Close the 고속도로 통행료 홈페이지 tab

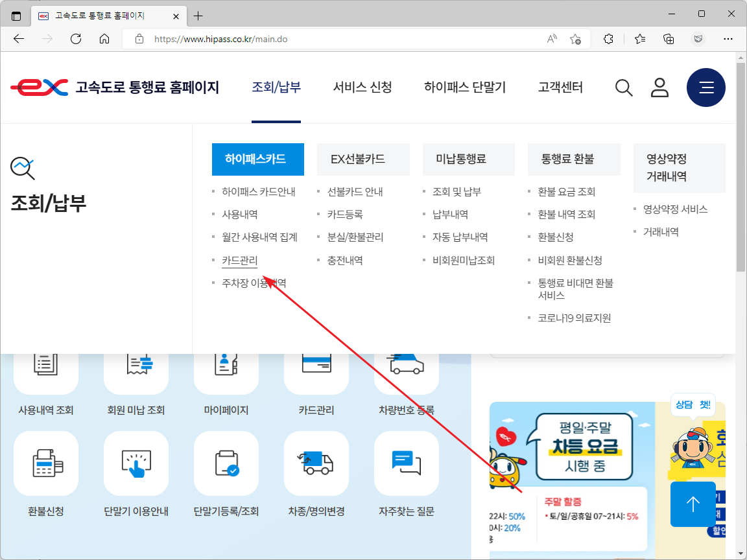coord(176,16)
